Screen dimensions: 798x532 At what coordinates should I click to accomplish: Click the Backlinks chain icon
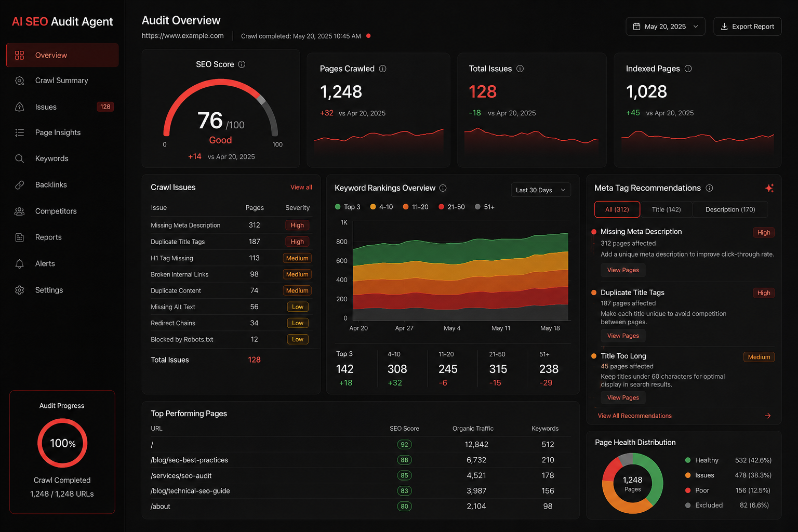(19, 185)
